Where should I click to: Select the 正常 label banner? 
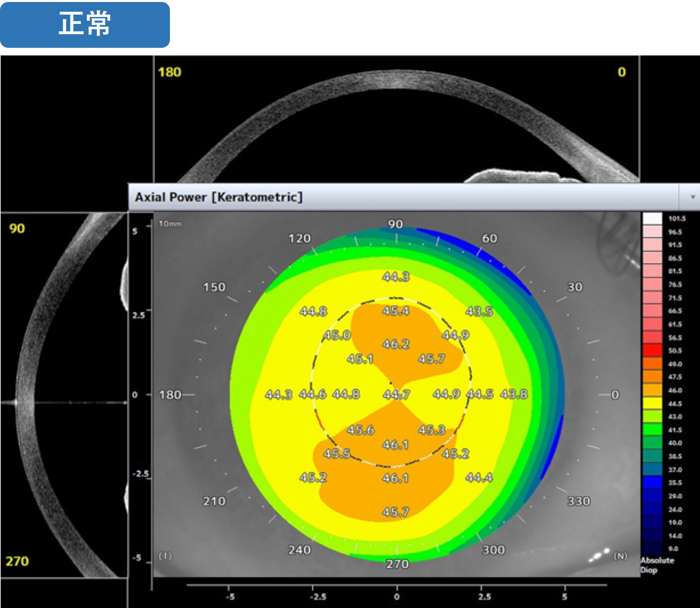85,25
